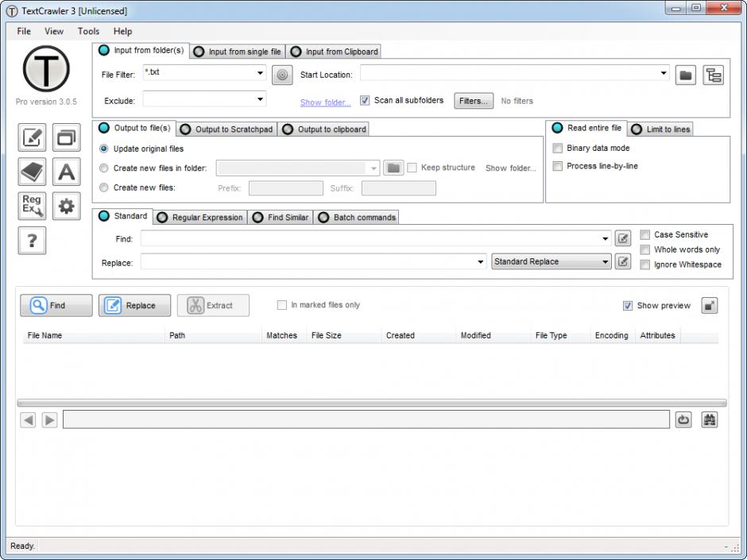Switch to Batch commands tab
This screenshot has width=747, height=560.
click(357, 217)
